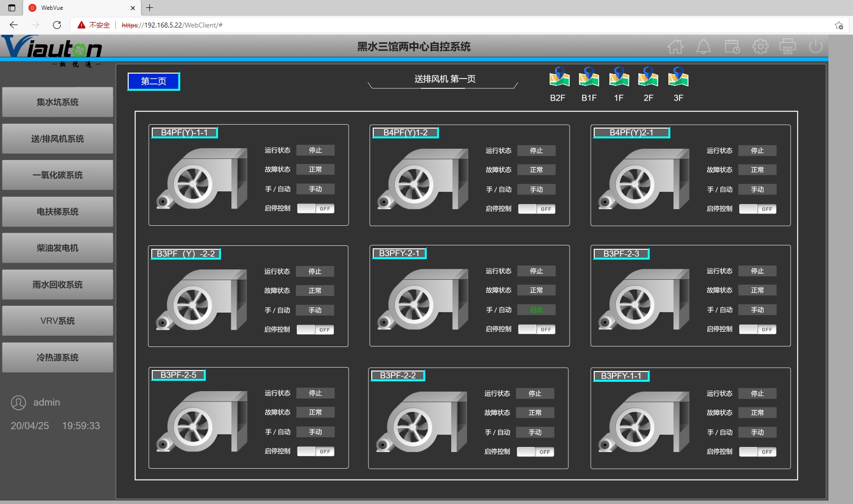
Task: Click the printer icon
Action: click(x=788, y=47)
